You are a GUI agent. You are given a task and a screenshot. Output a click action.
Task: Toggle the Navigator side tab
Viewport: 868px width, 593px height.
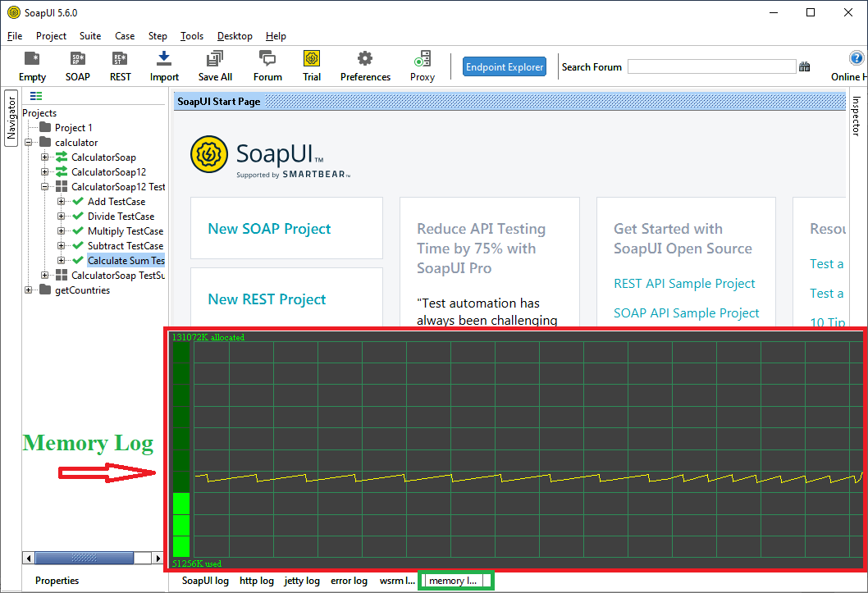tap(11, 118)
